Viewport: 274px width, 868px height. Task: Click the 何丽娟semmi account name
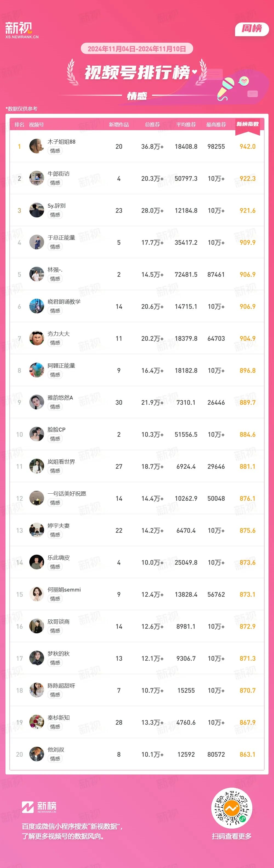(64, 590)
